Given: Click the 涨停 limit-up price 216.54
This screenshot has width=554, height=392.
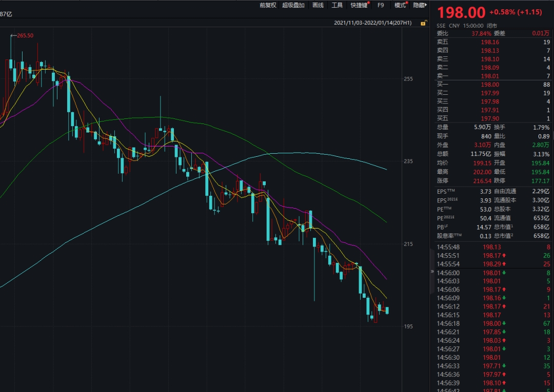Looking at the screenshot, I should pyautogui.click(x=482, y=181).
